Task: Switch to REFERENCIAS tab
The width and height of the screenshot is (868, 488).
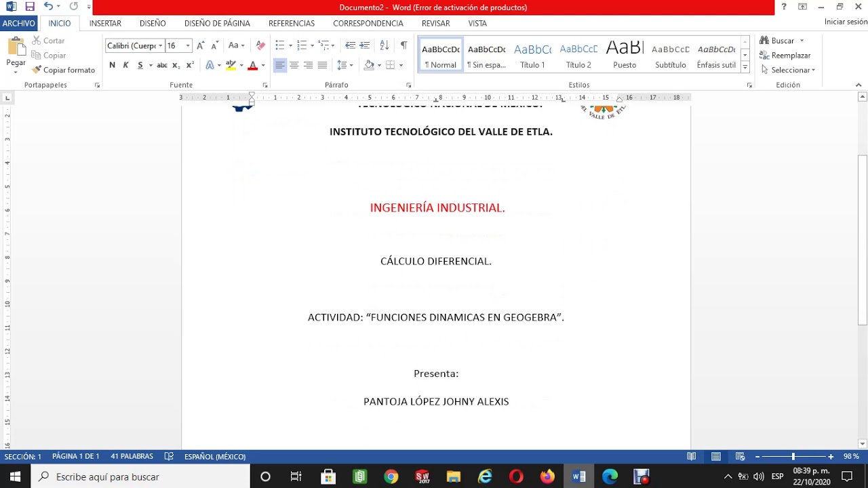Action: click(x=292, y=23)
